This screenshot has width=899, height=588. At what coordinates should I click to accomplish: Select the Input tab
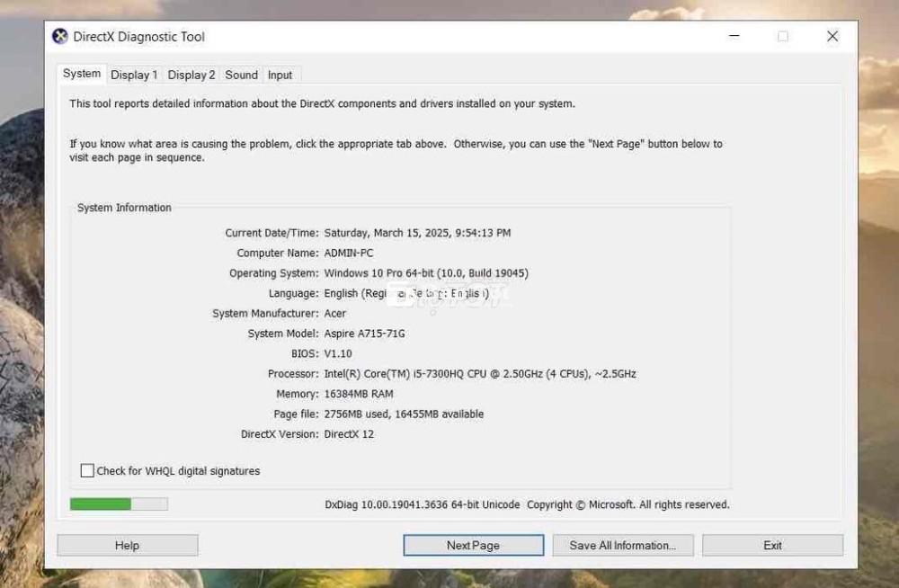[x=280, y=76]
